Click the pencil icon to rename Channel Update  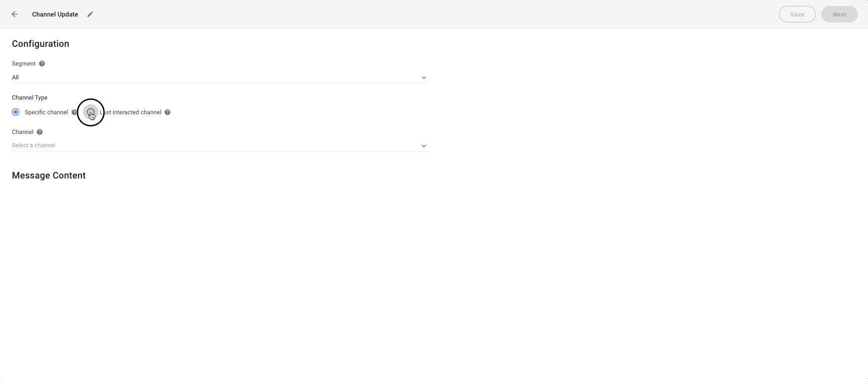coord(90,14)
